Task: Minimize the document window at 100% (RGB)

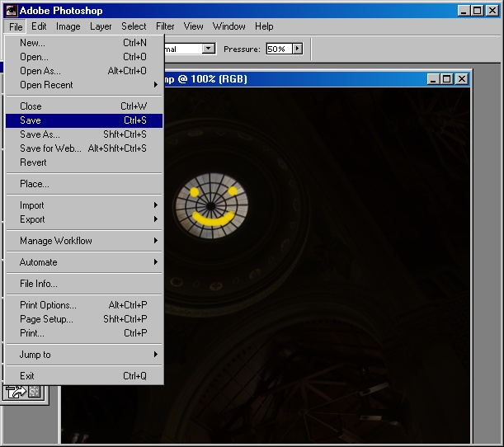Action: coord(433,79)
